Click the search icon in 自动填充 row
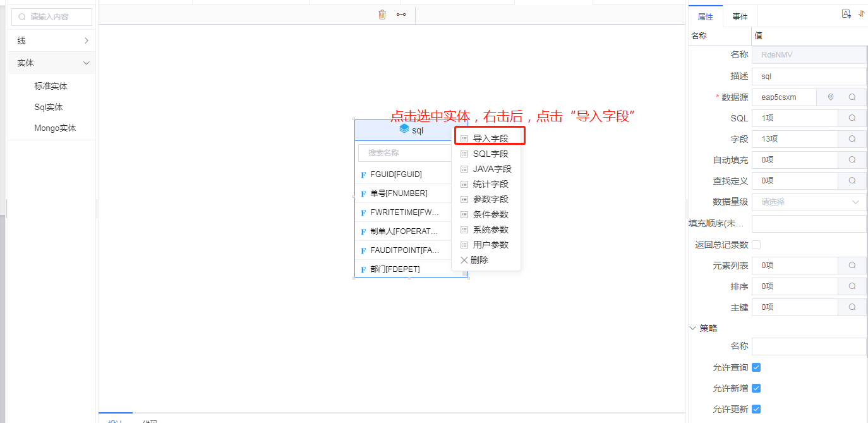The height and width of the screenshot is (423, 868). pyautogui.click(x=852, y=160)
